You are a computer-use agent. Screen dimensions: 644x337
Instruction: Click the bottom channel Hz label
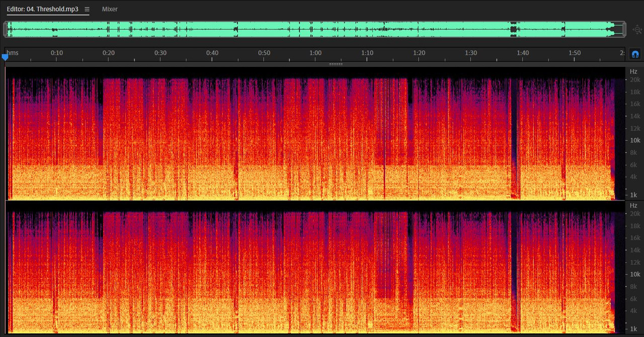tap(633, 205)
